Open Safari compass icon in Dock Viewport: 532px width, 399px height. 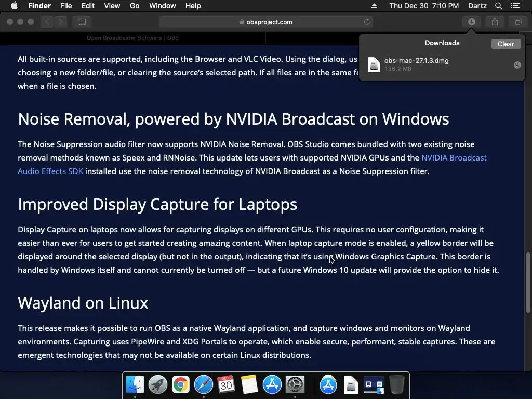point(204,384)
